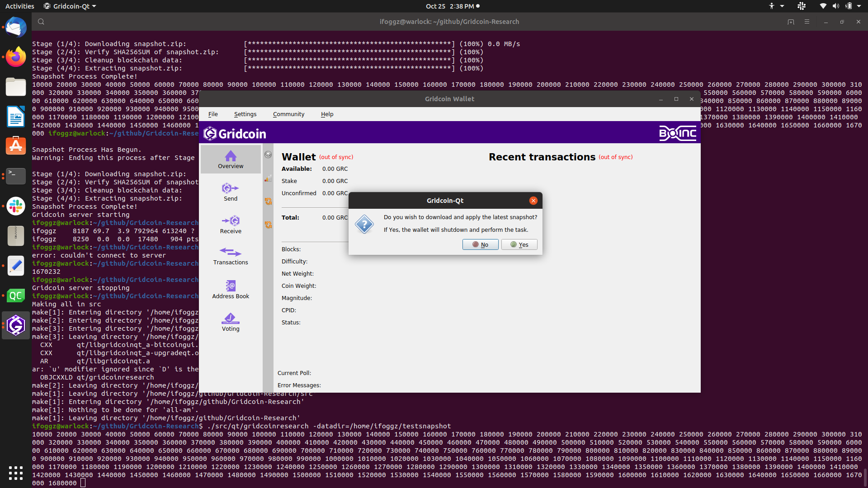Click the upper orange sync status icon
This screenshot has width=868, height=488.
268,201
